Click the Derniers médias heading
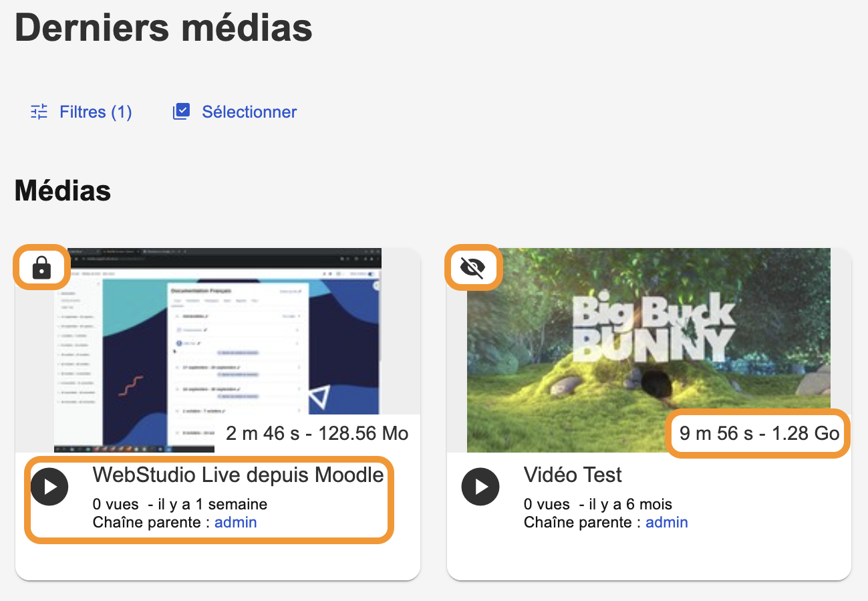Image resolution: width=868 pixels, height=601 pixels. 164,28
